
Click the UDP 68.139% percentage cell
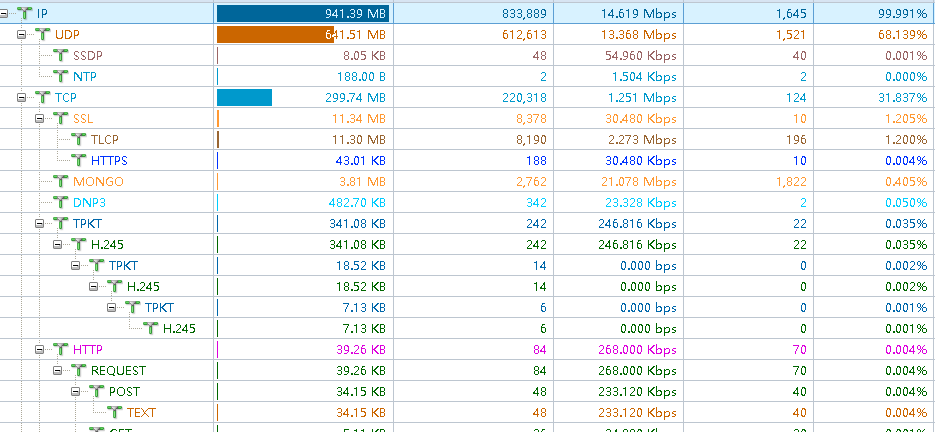[x=875, y=35]
